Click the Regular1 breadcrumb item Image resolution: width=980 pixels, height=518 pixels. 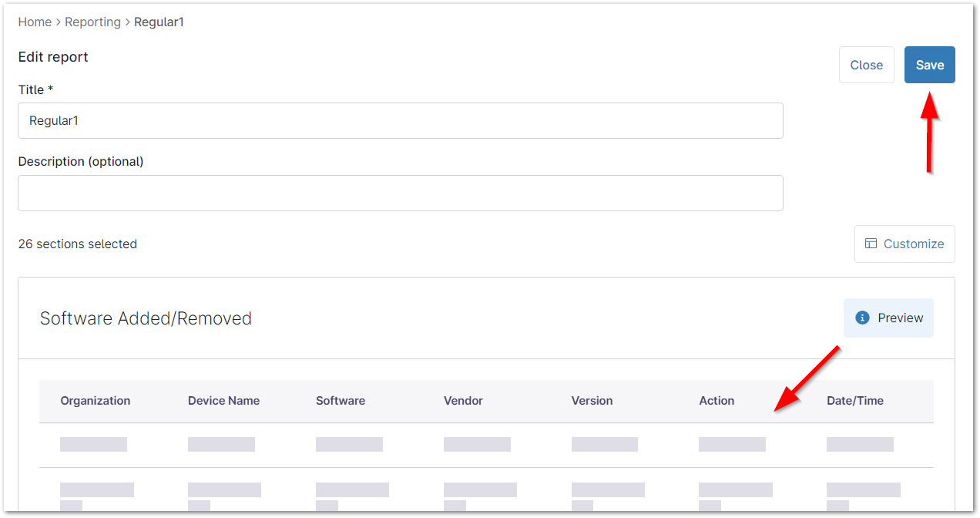(159, 22)
